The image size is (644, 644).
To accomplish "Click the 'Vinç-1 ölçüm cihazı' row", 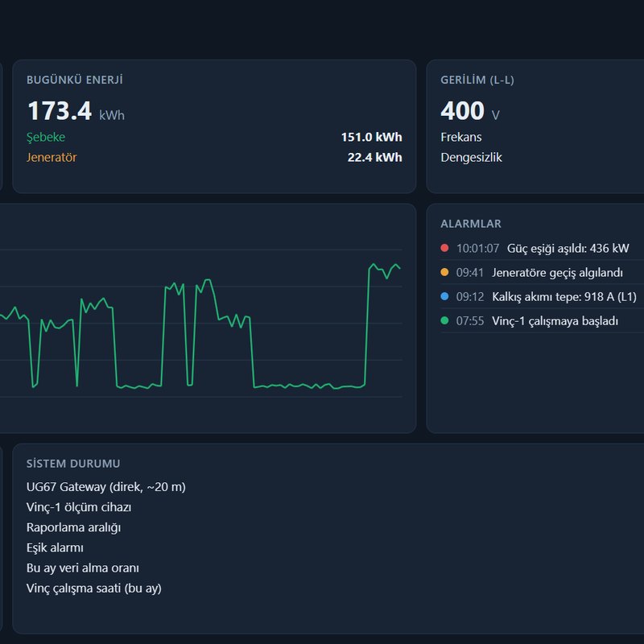I will [x=79, y=507].
